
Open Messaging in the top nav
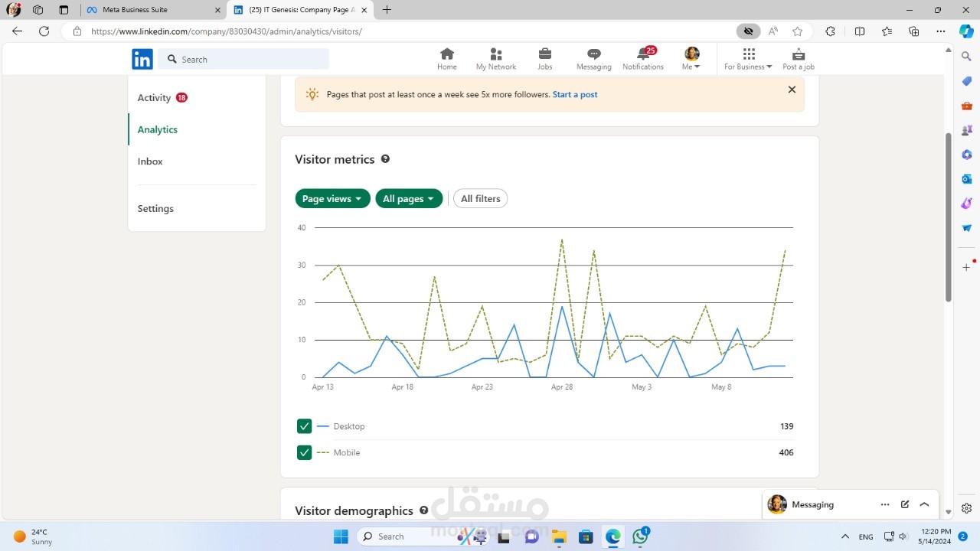tap(594, 59)
